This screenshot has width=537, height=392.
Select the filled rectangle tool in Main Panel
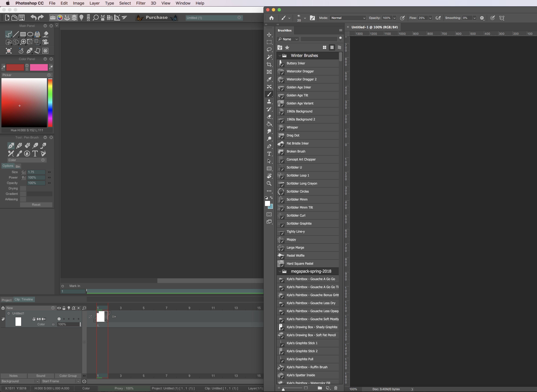tap(23, 34)
